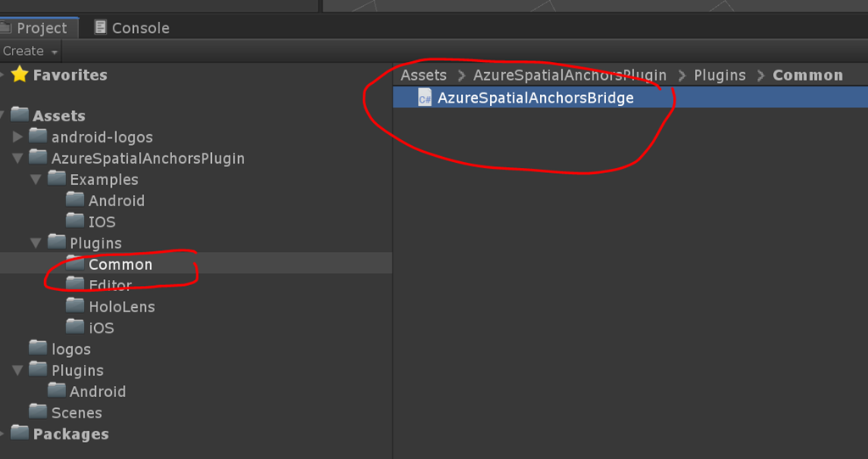Go to Assets in breadcrumb path

424,75
